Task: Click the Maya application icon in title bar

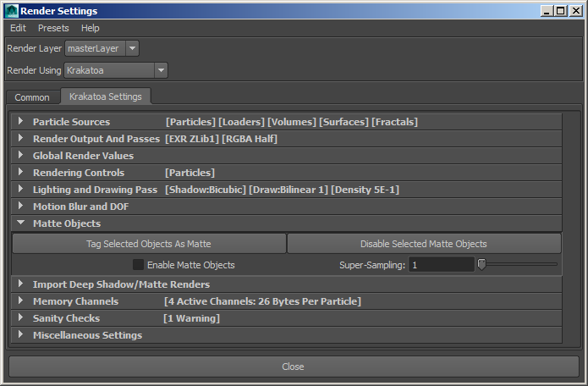Action: [12, 11]
